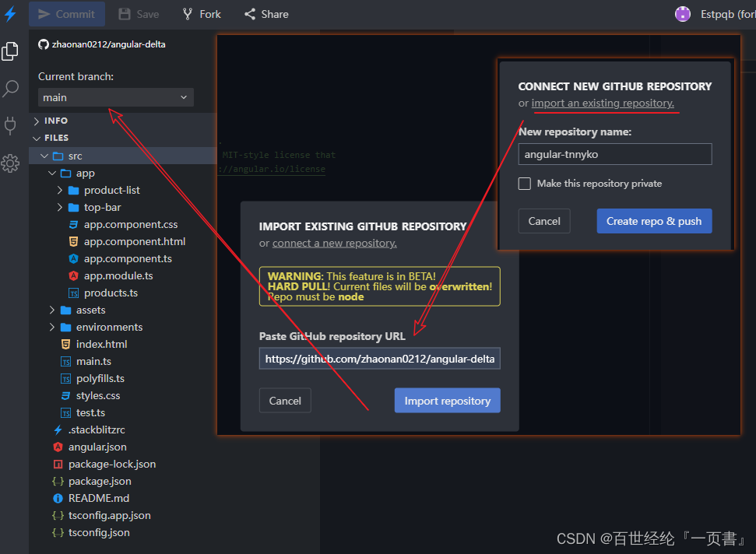Click Commit in the top toolbar
This screenshot has height=554, width=756.
coord(66,14)
